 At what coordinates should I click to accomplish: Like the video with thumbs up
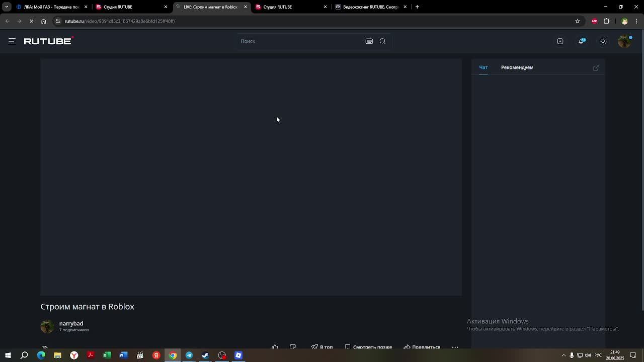click(x=275, y=347)
